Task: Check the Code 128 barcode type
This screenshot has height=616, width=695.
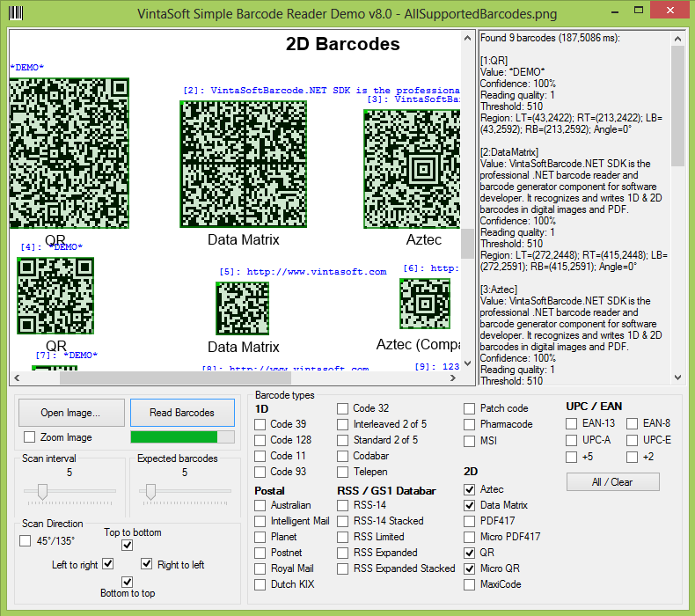Action: coord(260,440)
